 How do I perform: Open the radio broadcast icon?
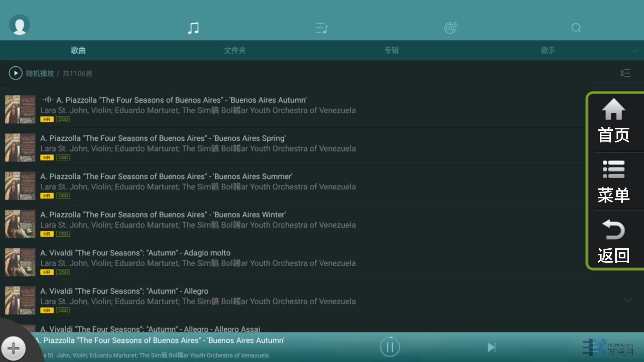450,28
